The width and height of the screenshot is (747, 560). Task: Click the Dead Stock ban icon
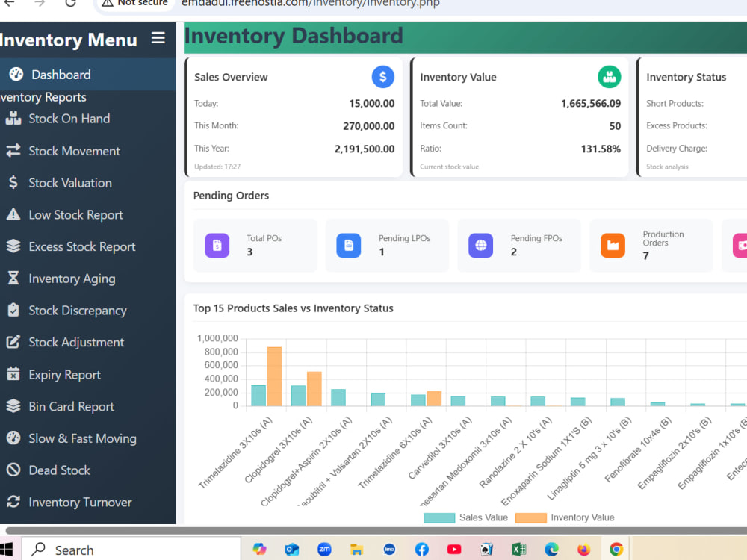click(x=13, y=470)
